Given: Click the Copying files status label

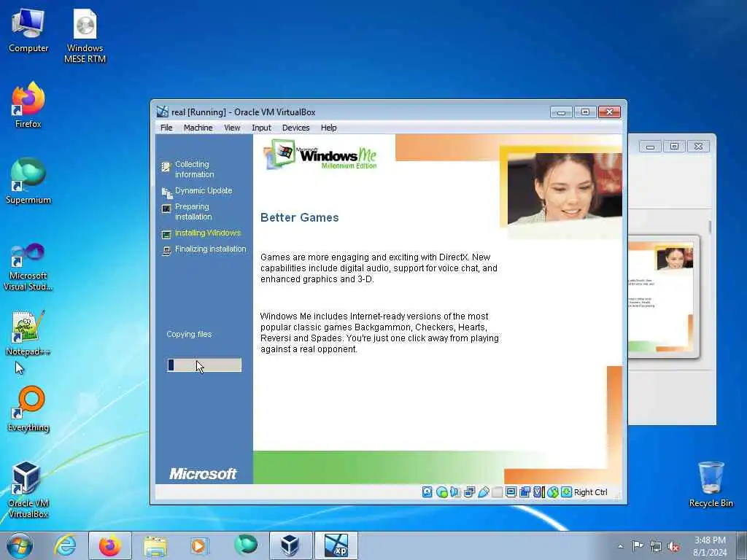Looking at the screenshot, I should coord(189,334).
